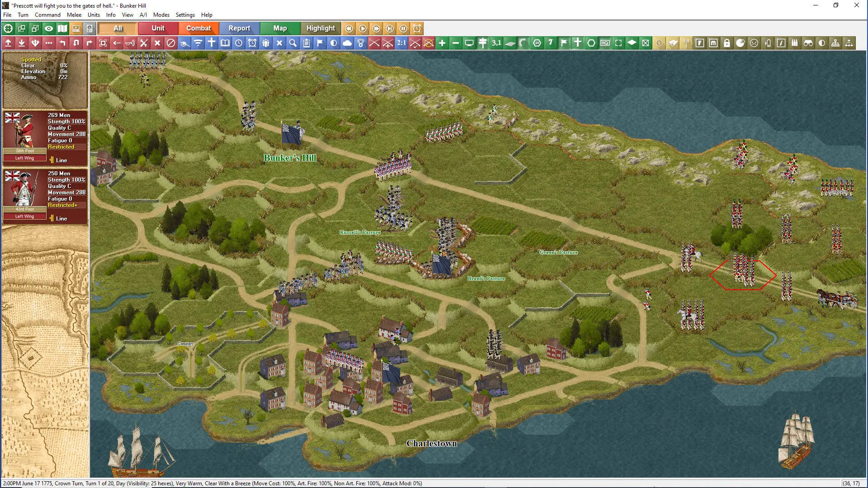
Task: Click the binoculars icon in highlight toolbar
Action: click(808, 43)
